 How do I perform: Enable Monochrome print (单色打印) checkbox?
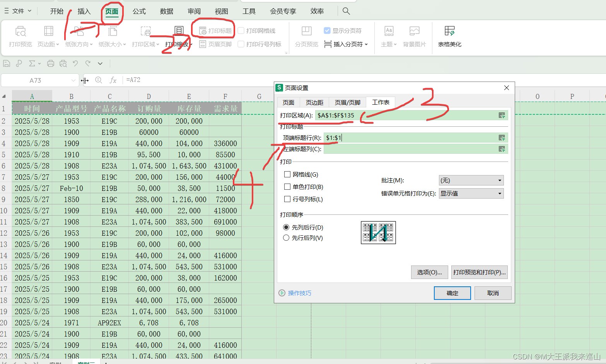[x=287, y=187]
